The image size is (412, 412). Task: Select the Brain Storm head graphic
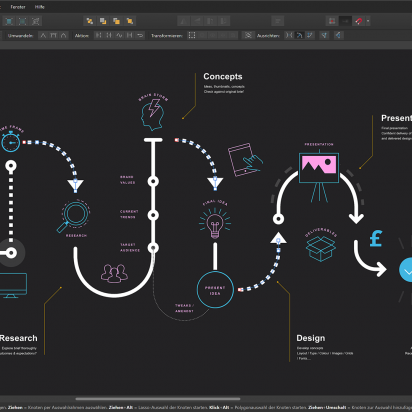[153, 114]
